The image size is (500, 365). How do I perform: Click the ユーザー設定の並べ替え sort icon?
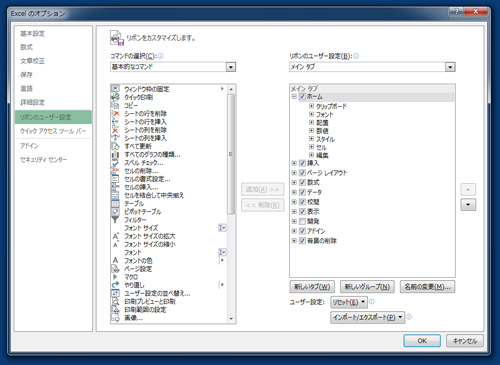[115, 293]
